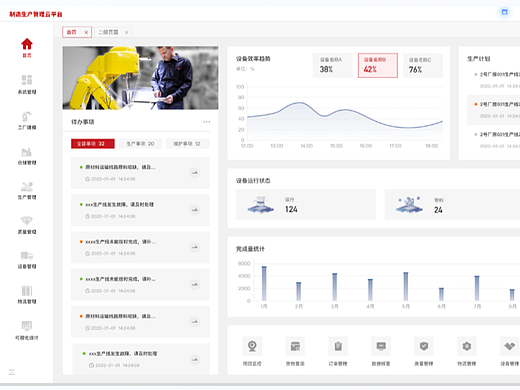Collapse sidebar with bottom-left menu icon
The width and height of the screenshot is (520, 390).
point(12,372)
